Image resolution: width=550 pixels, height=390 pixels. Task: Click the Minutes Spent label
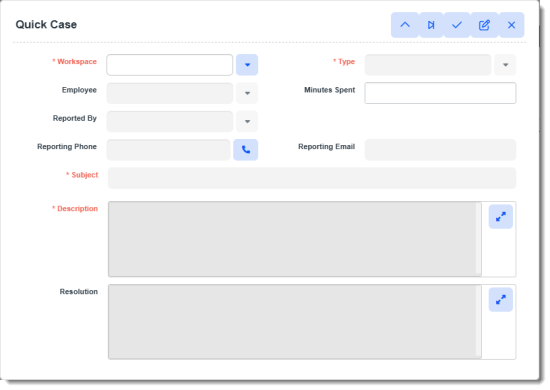point(329,90)
